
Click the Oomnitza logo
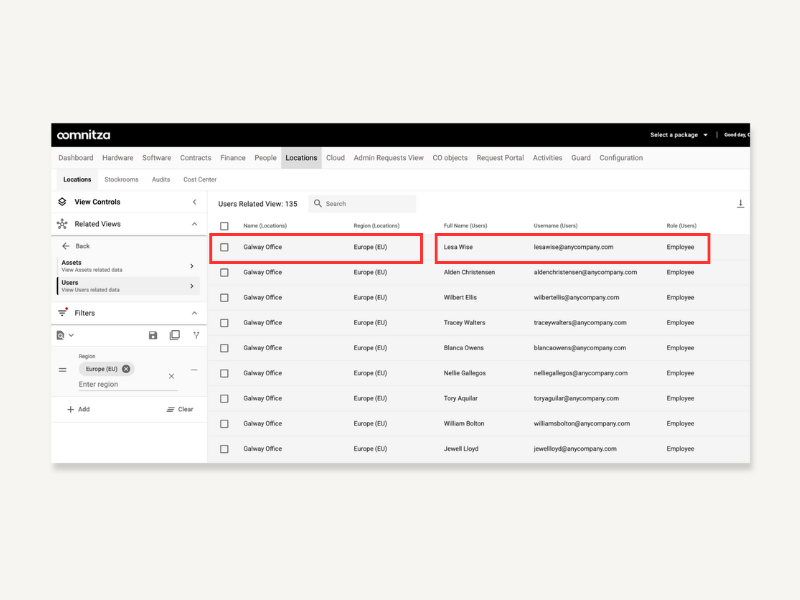(x=84, y=135)
